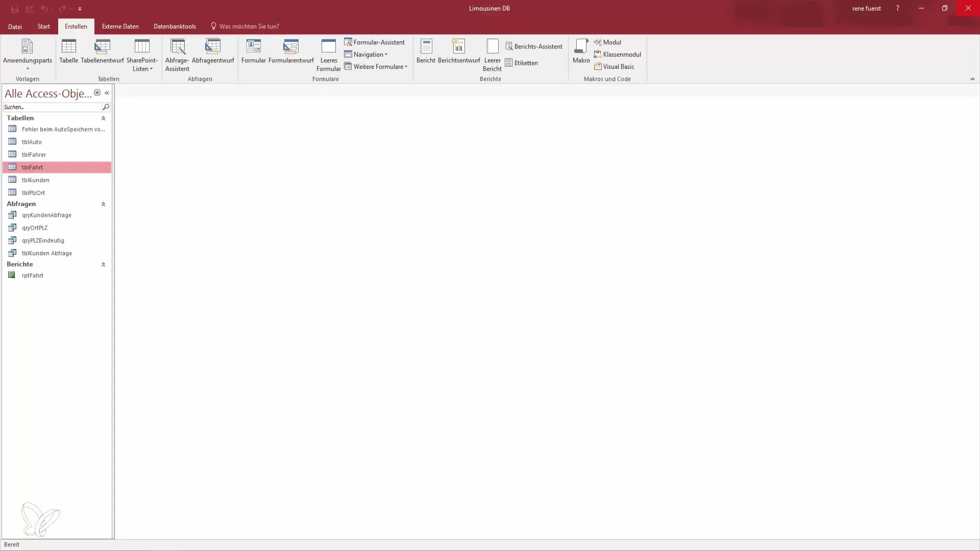Image resolution: width=980 pixels, height=551 pixels.
Task: Select the qryPLZEindeutig query
Action: point(57,241)
